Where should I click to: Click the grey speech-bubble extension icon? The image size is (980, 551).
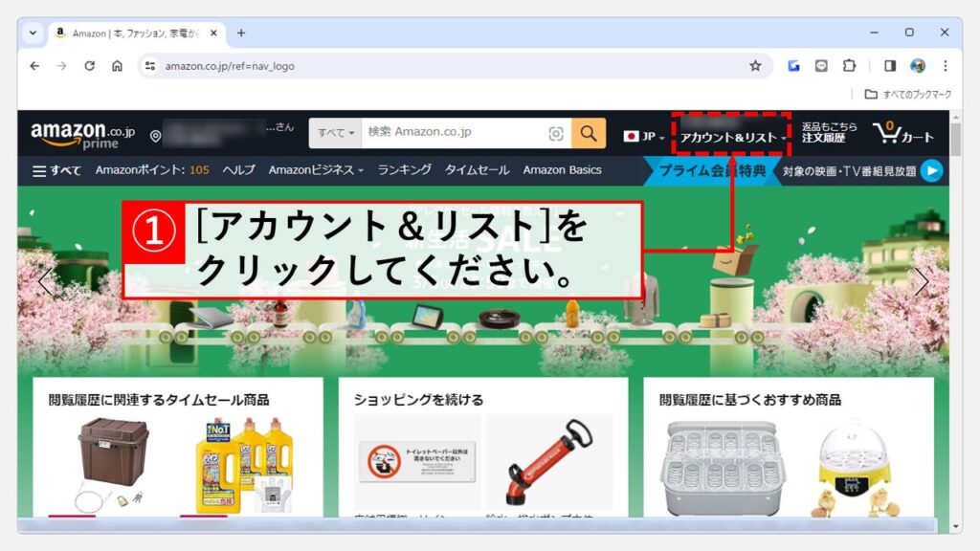click(x=821, y=66)
